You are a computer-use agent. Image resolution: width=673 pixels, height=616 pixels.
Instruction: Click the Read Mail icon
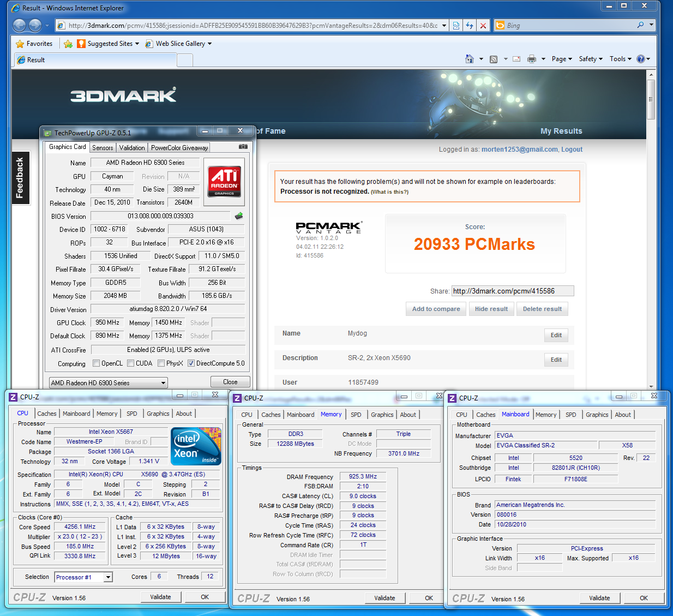click(x=516, y=59)
